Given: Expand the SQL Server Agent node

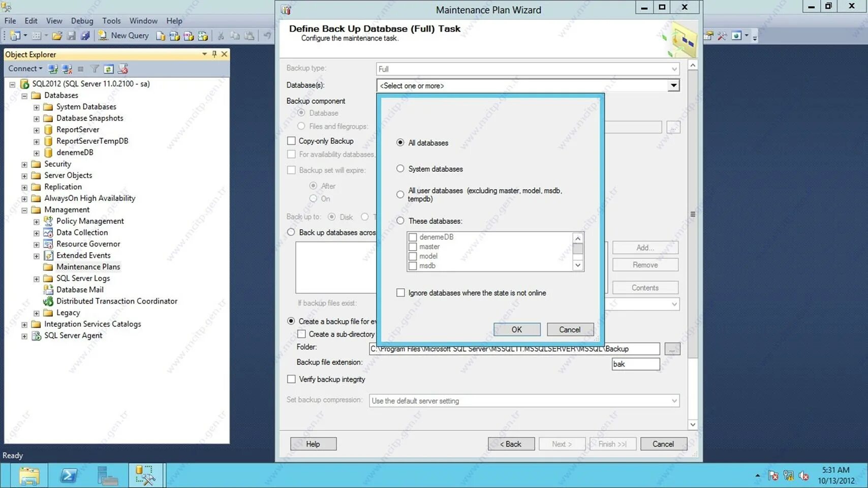Looking at the screenshot, I should [x=24, y=336].
